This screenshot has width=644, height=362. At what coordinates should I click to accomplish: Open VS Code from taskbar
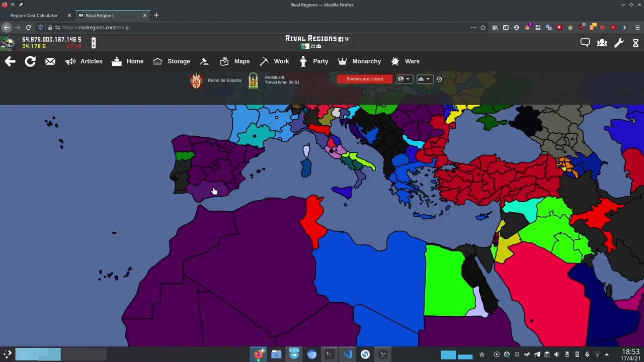click(x=347, y=354)
